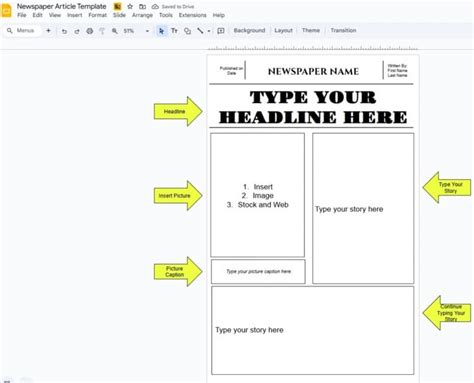This screenshot has width=474, height=383.
Task: Open the File menu
Action: pos(22,15)
